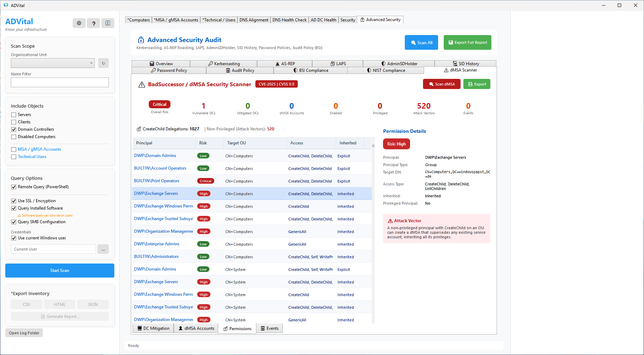Toggle Use SSL / Encryption checkbox

14,201
